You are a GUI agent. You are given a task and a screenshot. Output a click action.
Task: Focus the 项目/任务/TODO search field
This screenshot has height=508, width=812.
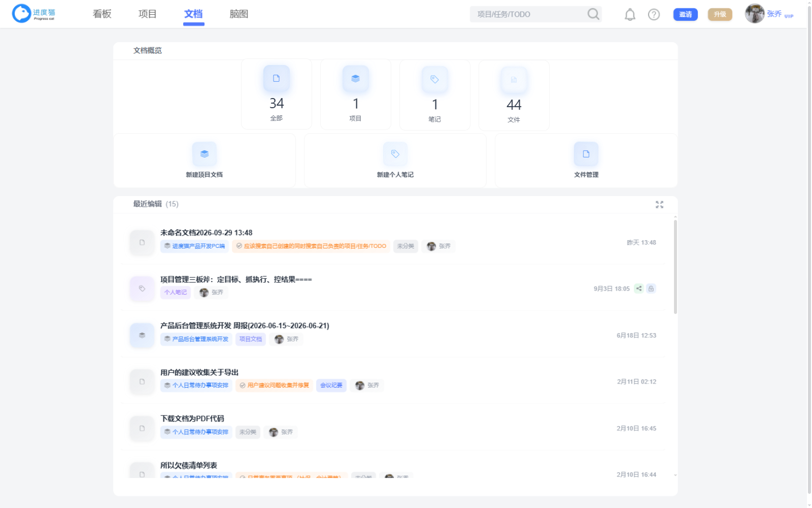coord(528,14)
